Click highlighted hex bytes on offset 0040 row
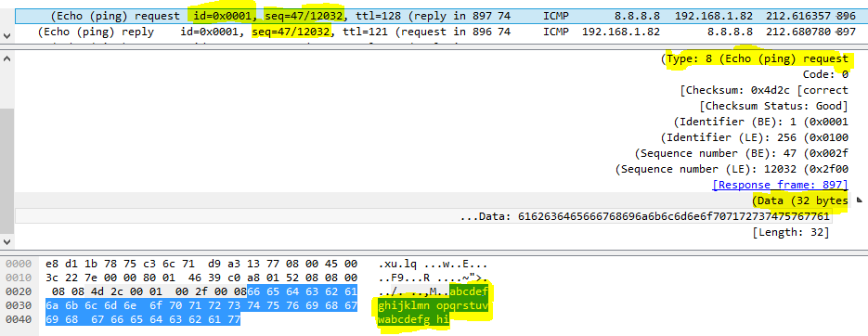Viewport: 868px width, 336px height. click(143, 319)
